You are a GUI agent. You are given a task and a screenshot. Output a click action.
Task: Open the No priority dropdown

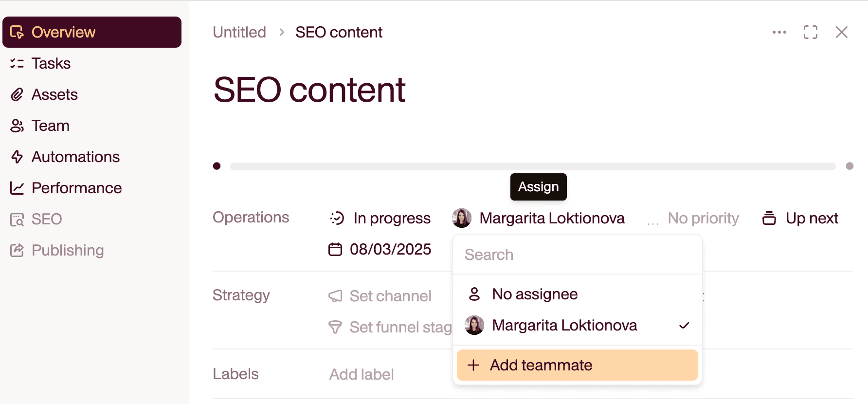(703, 218)
